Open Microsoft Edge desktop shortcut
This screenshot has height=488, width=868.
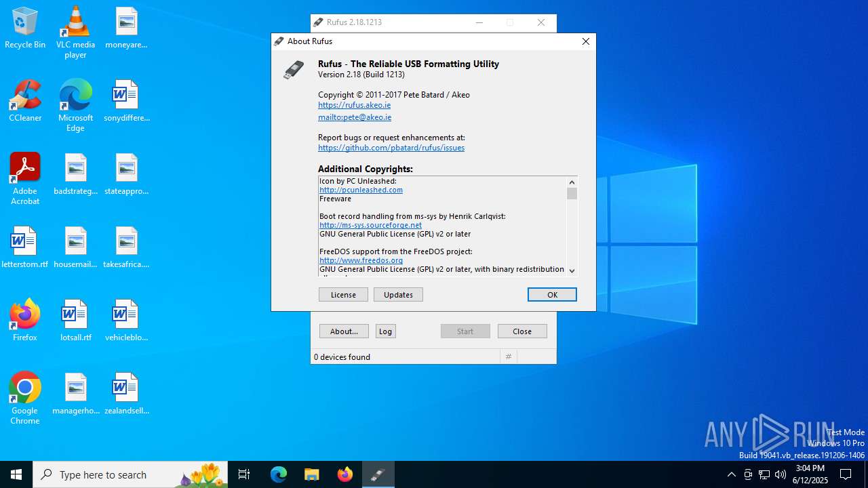coord(75,106)
